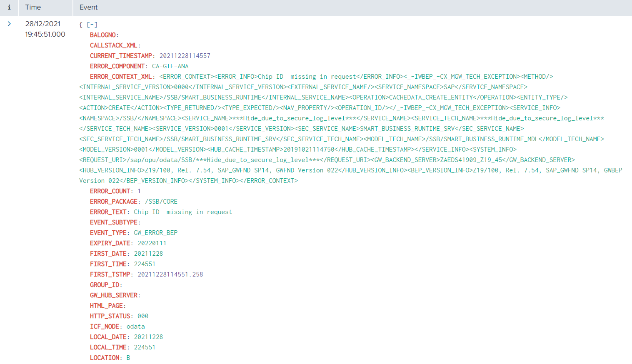Screen dimensions: 632x364
Task: Click the ERROR_CONTEXT_XML field name
Action: [x=121, y=77]
